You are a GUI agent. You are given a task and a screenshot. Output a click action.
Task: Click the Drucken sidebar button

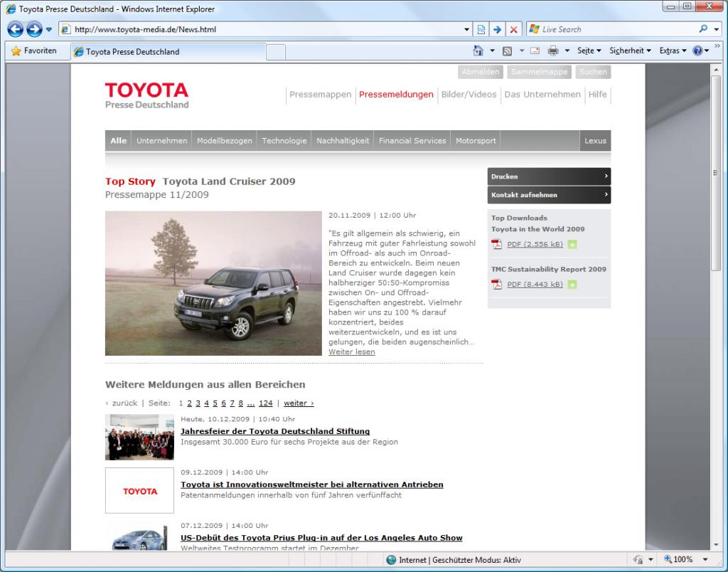click(549, 176)
